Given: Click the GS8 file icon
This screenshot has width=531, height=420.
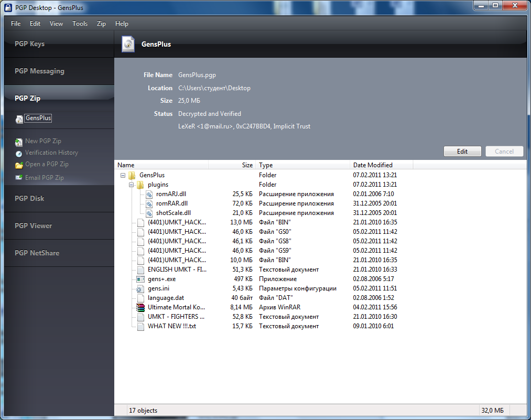Looking at the screenshot, I should click(140, 241).
